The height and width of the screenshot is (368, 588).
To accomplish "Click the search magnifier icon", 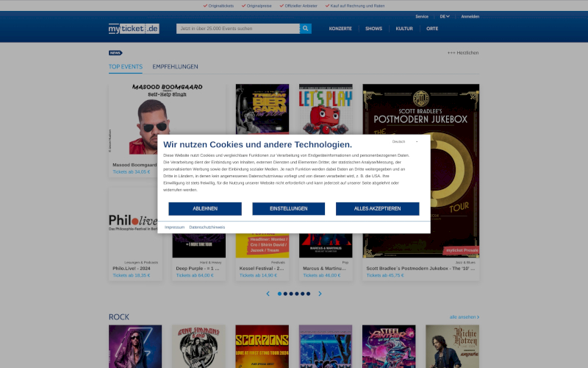I will point(306,29).
